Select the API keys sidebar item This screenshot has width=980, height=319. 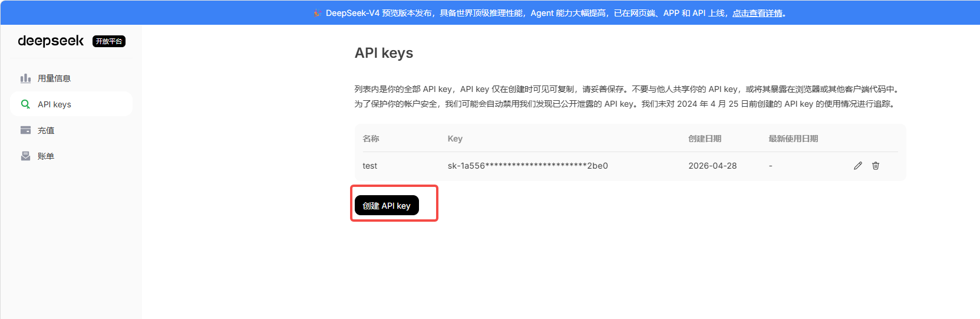(71, 104)
